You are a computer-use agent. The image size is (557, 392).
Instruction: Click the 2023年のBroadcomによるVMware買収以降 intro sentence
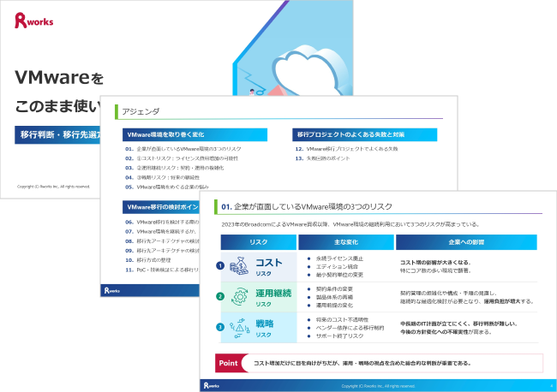pyautogui.click(x=350, y=224)
